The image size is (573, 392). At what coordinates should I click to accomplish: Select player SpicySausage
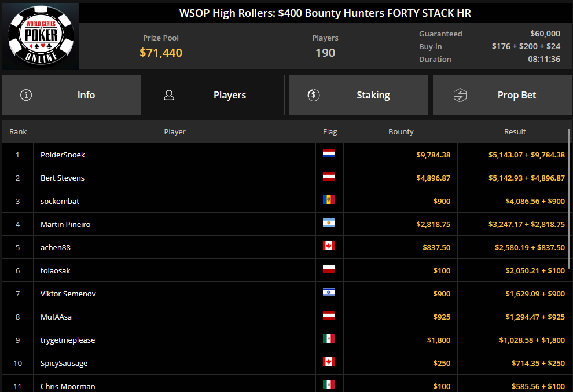64,364
